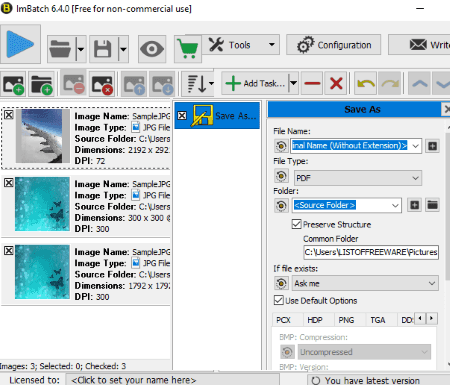Click the move image down icon
This screenshot has width=450, height=385.
coord(162,84)
